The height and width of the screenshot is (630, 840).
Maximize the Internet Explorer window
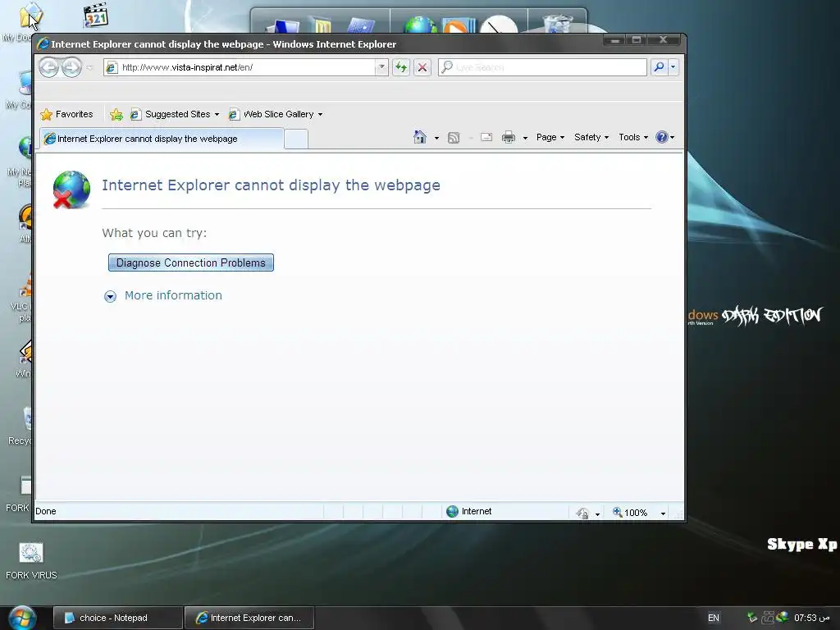(637, 39)
